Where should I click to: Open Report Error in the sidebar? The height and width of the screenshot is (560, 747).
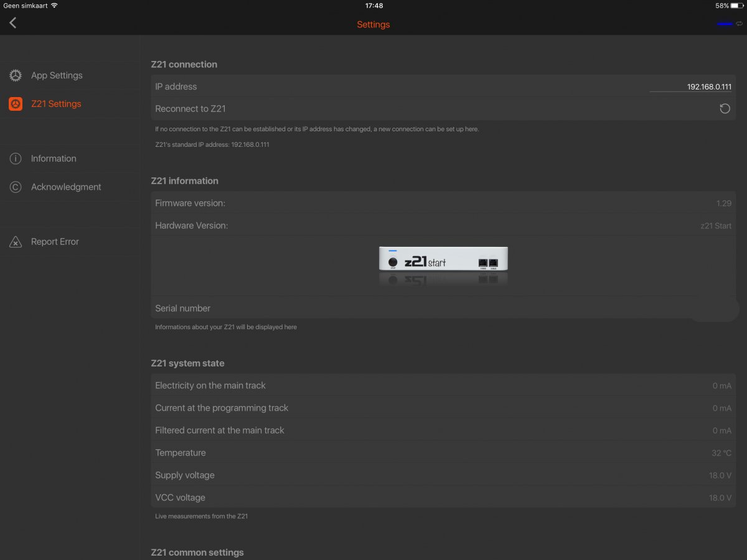click(70, 242)
